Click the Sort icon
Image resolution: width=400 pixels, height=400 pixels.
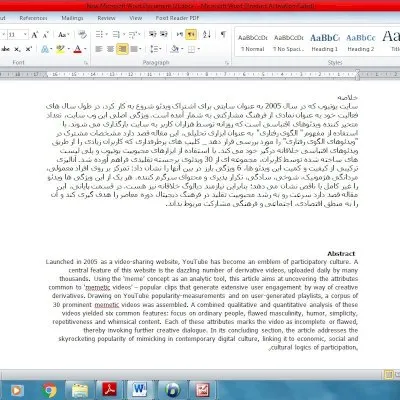coord(207,34)
